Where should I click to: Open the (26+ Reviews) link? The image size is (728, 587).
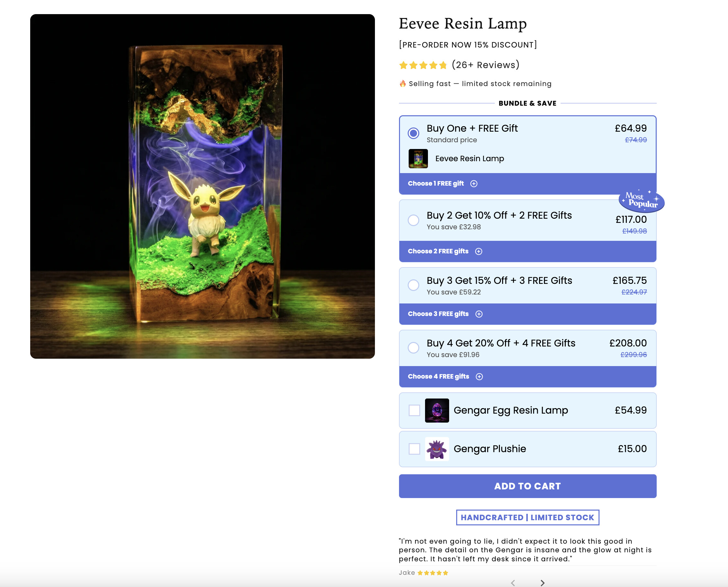485,65
